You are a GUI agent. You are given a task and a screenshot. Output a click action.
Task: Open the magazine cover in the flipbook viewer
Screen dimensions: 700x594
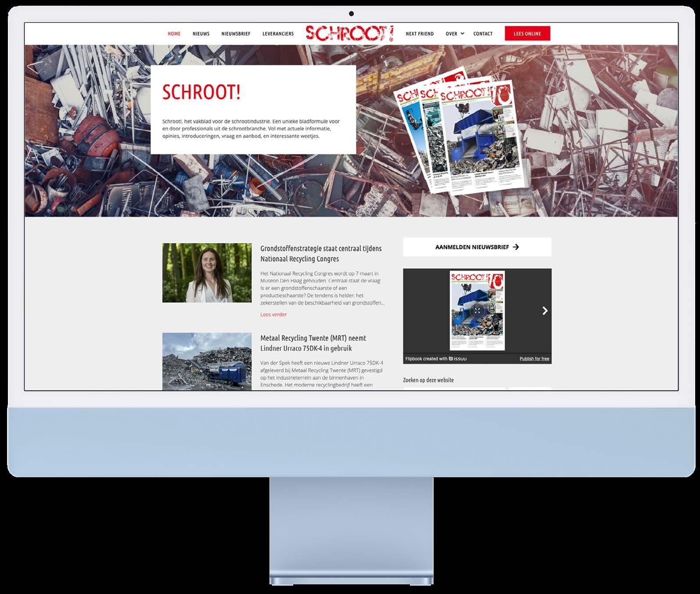(x=477, y=310)
